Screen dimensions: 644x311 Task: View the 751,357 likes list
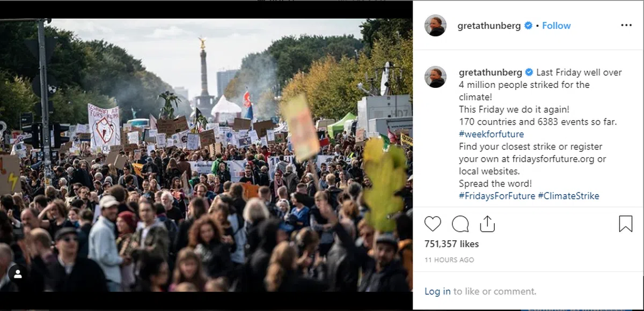coord(451,244)
